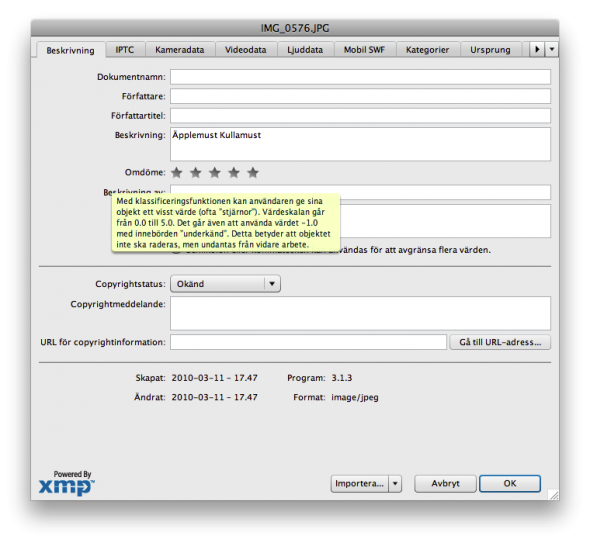Set rating to two stars

196,173
